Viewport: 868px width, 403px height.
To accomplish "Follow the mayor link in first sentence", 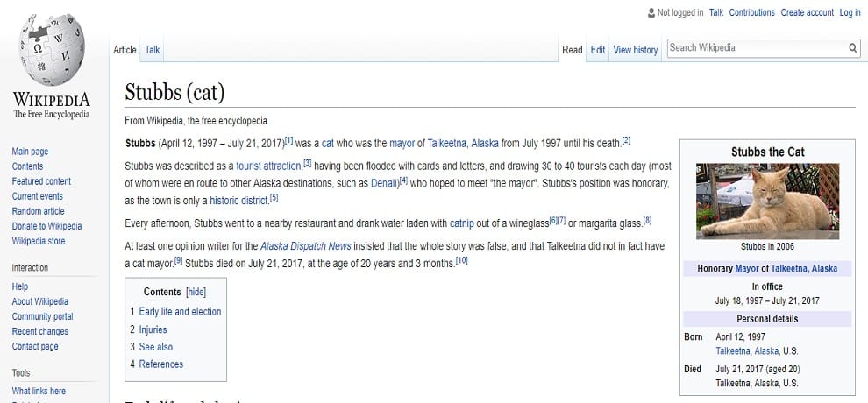I will (x=402, y=144).
